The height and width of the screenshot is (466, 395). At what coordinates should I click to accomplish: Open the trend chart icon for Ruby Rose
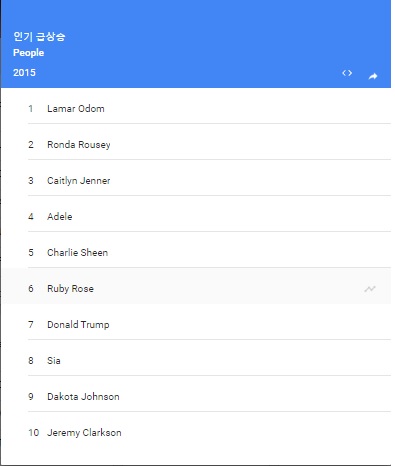[x=370, y=289]
